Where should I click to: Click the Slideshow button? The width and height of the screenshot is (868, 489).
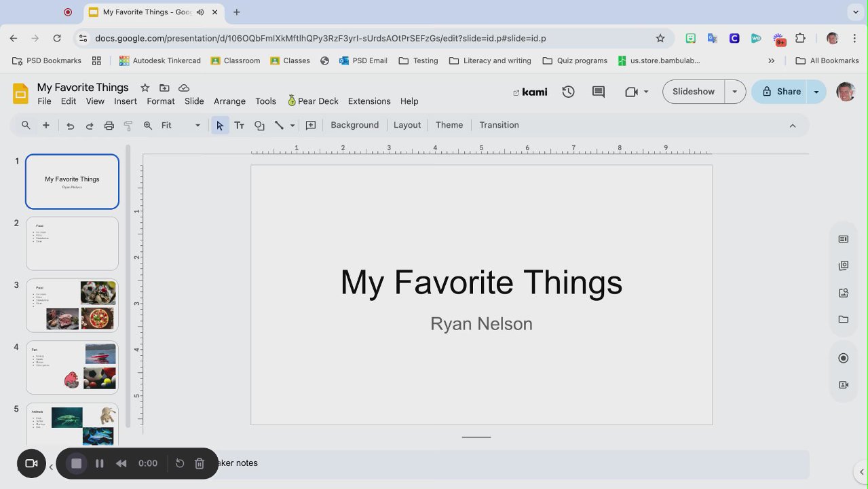(x=694, y=92)
